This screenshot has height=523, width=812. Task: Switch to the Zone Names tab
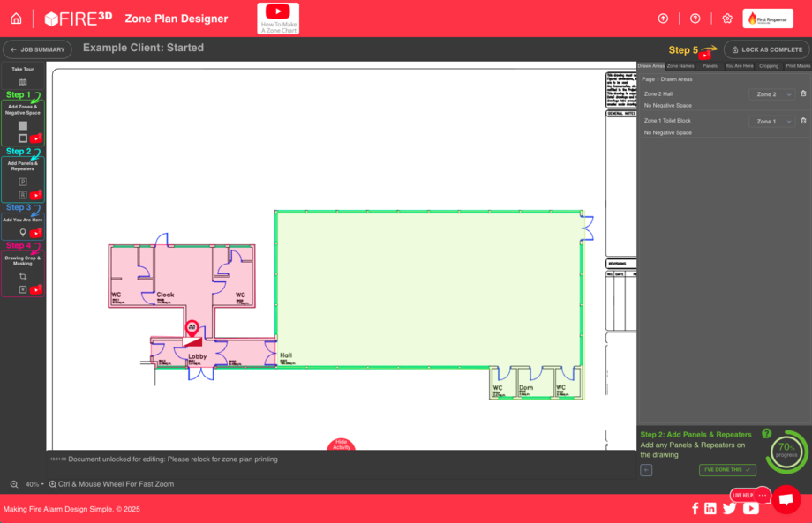680,65
